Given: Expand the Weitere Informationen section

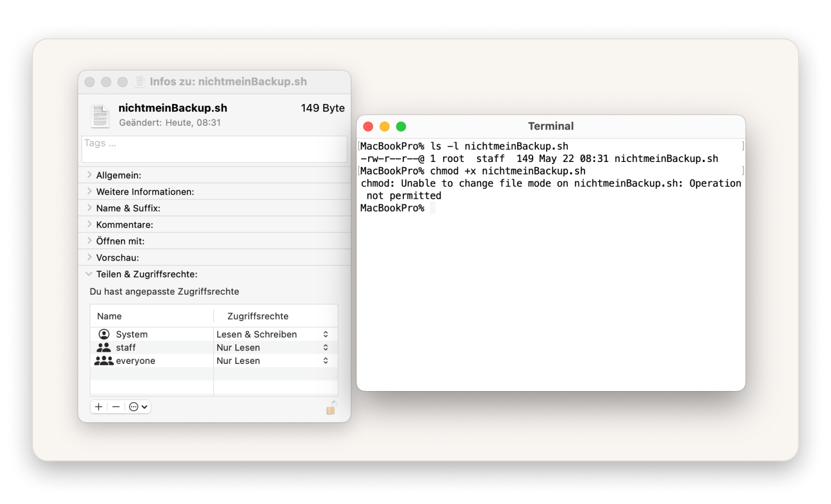Looking at the screenshot, I should (x=89, y=191).
